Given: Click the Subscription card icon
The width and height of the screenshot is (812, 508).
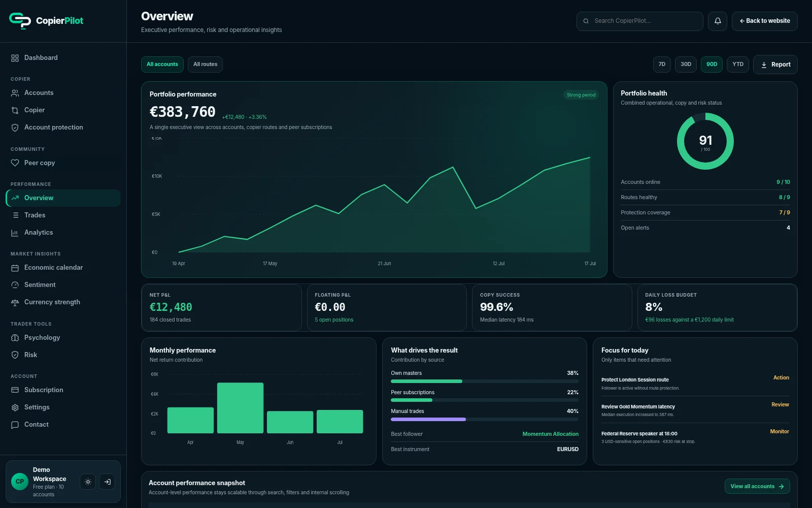Looking at the screenshot, I should pyautogui.click(x=15, y=390).
